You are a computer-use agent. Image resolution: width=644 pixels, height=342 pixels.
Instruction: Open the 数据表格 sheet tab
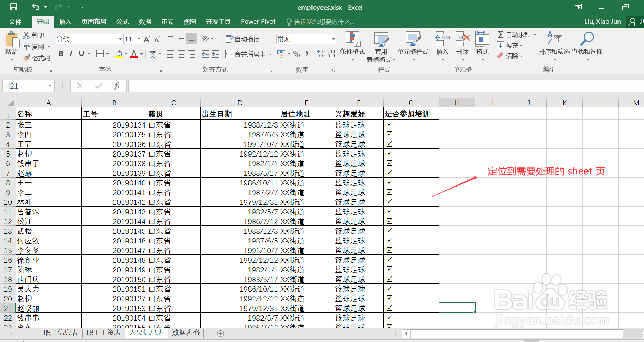[x=186, y=333]
